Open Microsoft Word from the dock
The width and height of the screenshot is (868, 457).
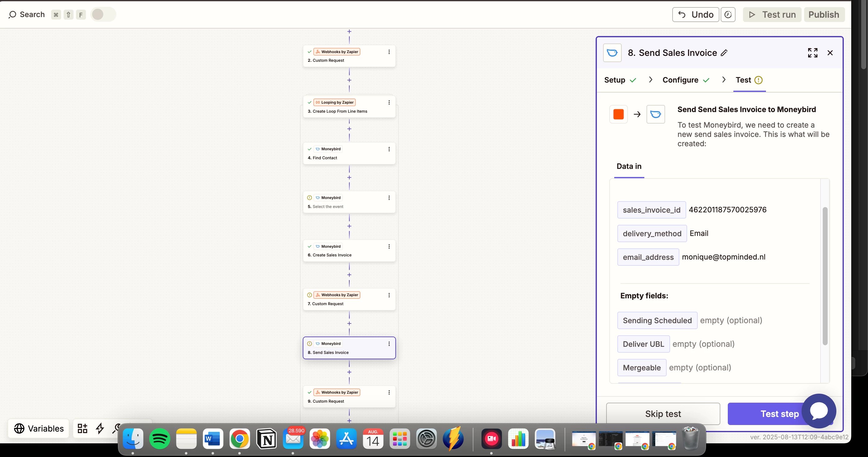213,439
